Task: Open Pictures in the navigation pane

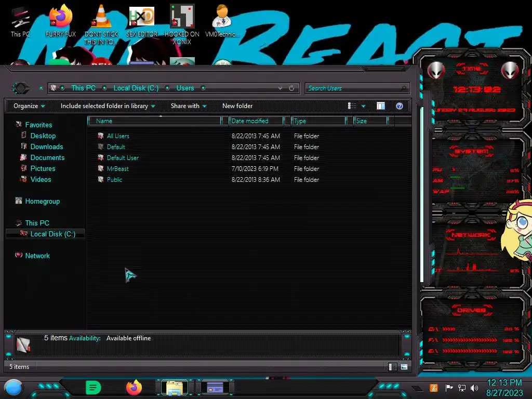Action: 43,168
